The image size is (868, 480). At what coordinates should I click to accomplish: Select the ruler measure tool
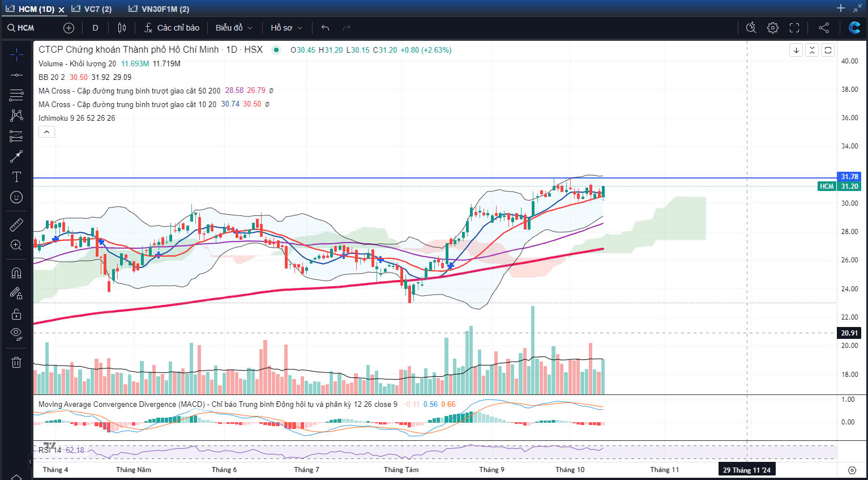[16, 225]
